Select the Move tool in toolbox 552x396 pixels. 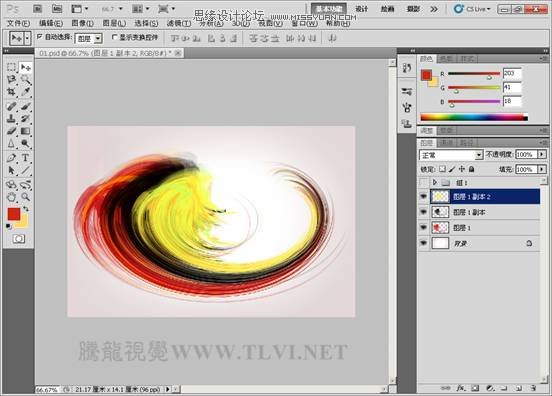coord(25,67)
